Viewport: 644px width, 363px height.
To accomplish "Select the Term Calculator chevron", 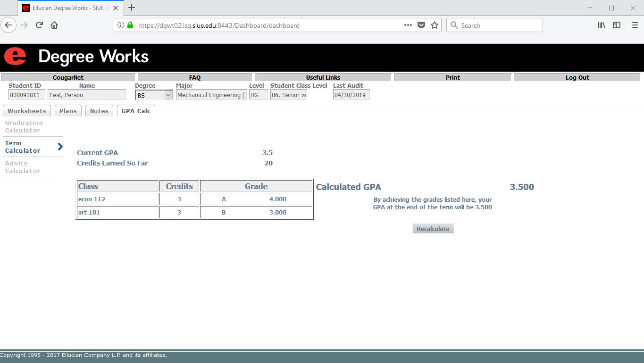I will (x=60, y=147).
